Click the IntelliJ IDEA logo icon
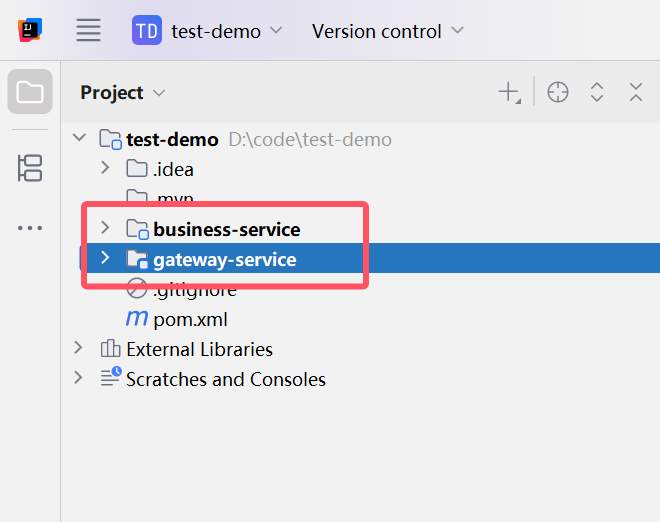This screenshot has height=522, width=660. pyautogui.click(x=30, y=30)
